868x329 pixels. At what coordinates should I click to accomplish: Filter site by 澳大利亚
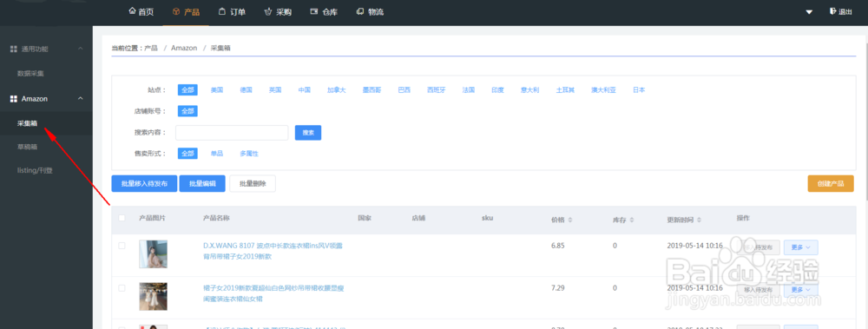pos(604,89)
